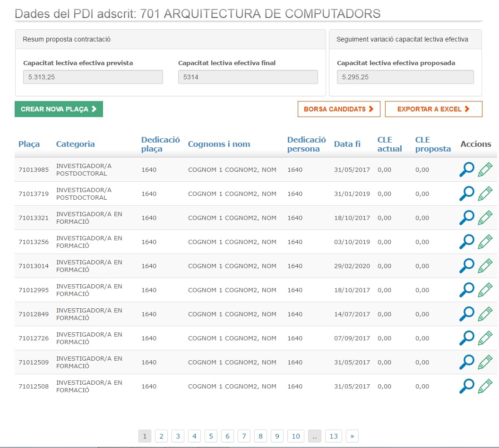Sort by Categoria column header
The height and width of the screenshot is (448, 499).
pos(75,144)
